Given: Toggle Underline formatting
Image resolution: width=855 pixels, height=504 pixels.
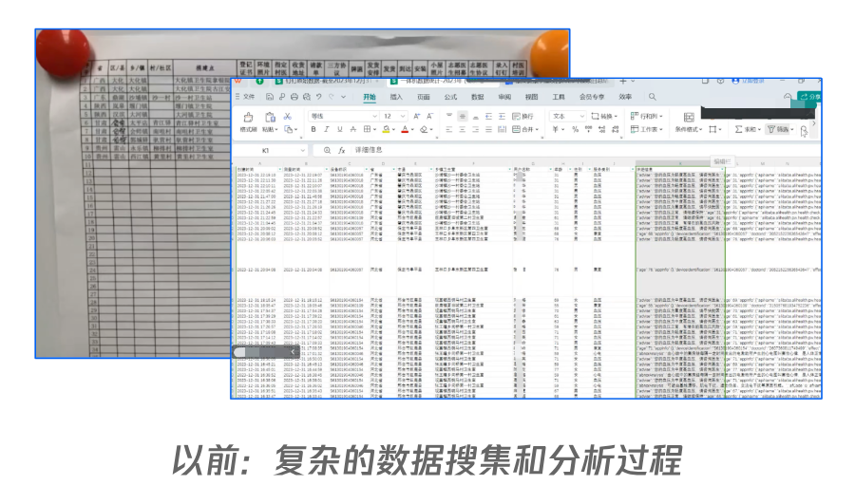Looking at the screenshot, I should (x=340, y=130).
